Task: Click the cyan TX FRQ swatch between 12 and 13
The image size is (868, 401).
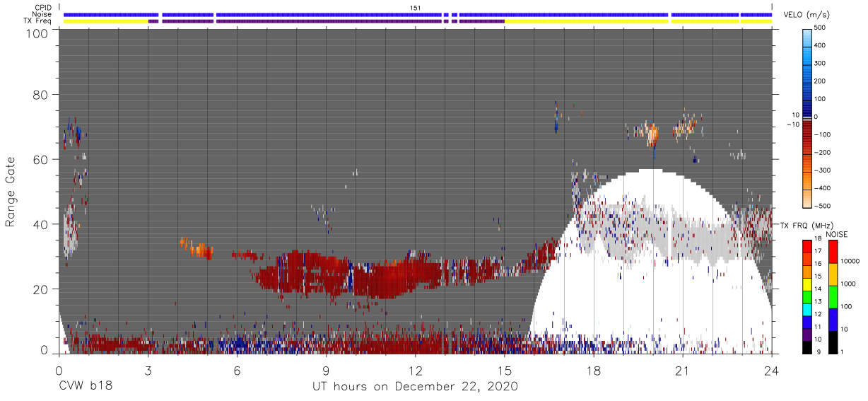Action: [x=807, y=309]
